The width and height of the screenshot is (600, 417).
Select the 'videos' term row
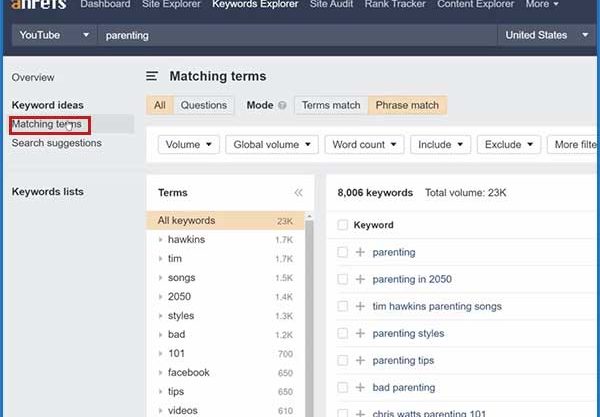[225, 410]
